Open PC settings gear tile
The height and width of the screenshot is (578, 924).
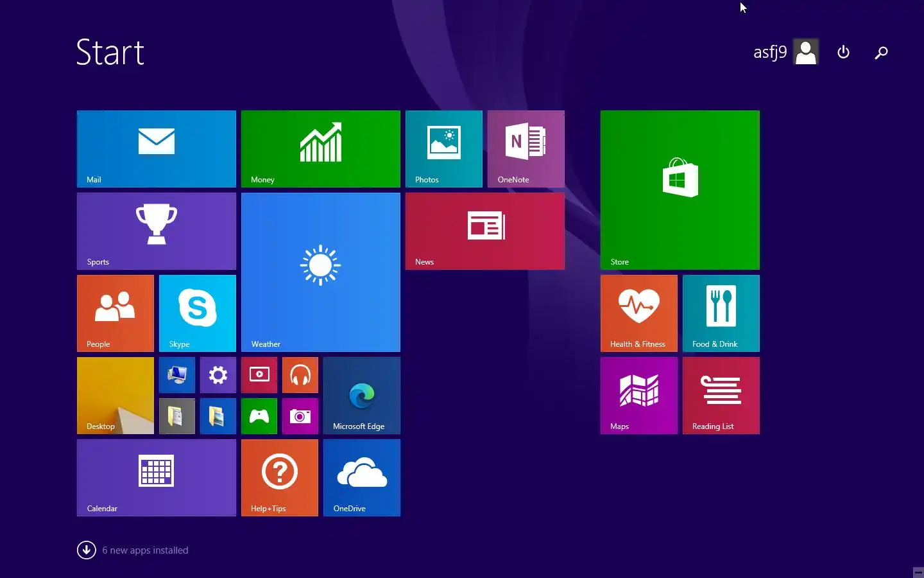(218, 375)
